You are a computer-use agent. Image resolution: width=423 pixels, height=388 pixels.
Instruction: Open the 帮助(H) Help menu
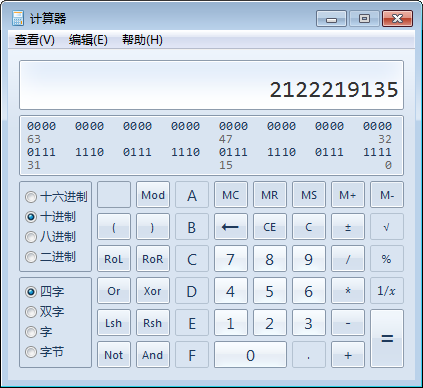click(142, 40)
